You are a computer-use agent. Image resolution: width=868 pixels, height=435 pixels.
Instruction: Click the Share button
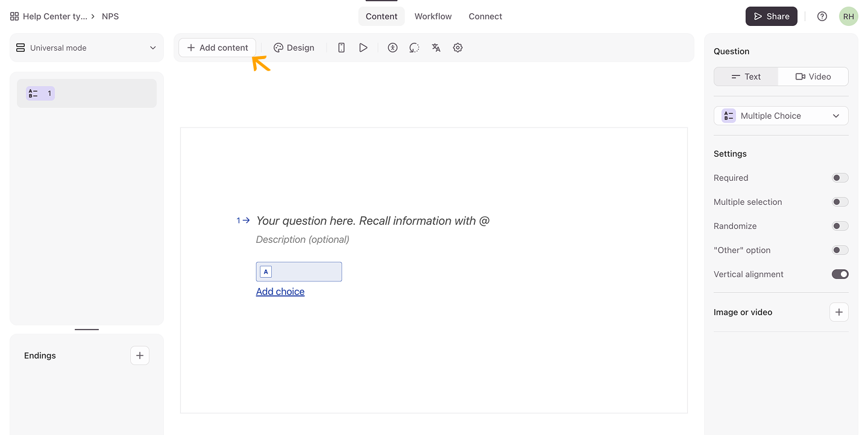[x=771, y=16]
